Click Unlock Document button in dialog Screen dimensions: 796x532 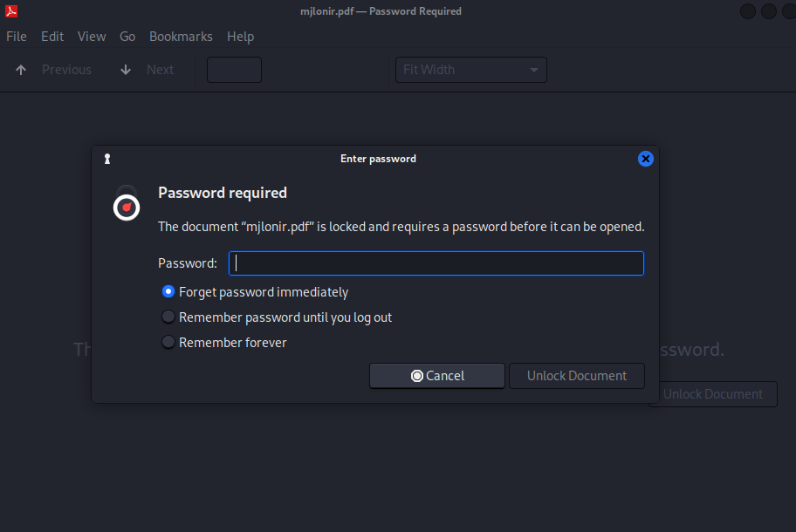click(x=577, y=376)
